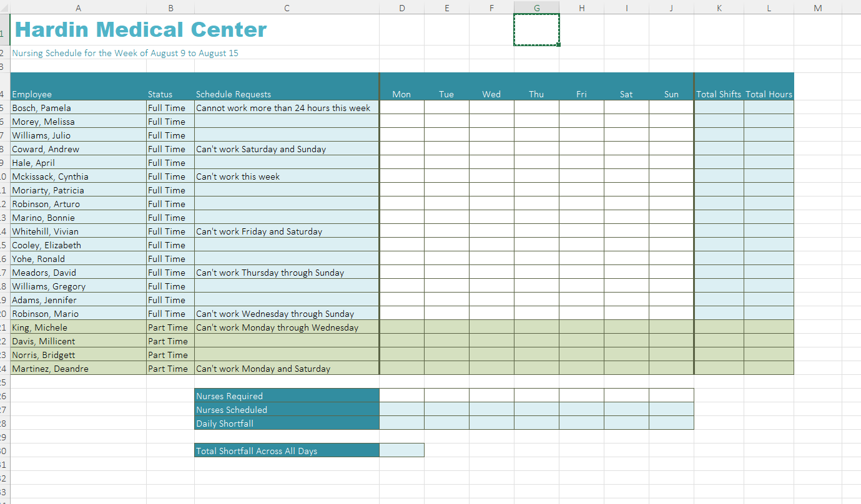Select employee Meadors, David
This screenshot has height=504, width=861.
point(79,273)
